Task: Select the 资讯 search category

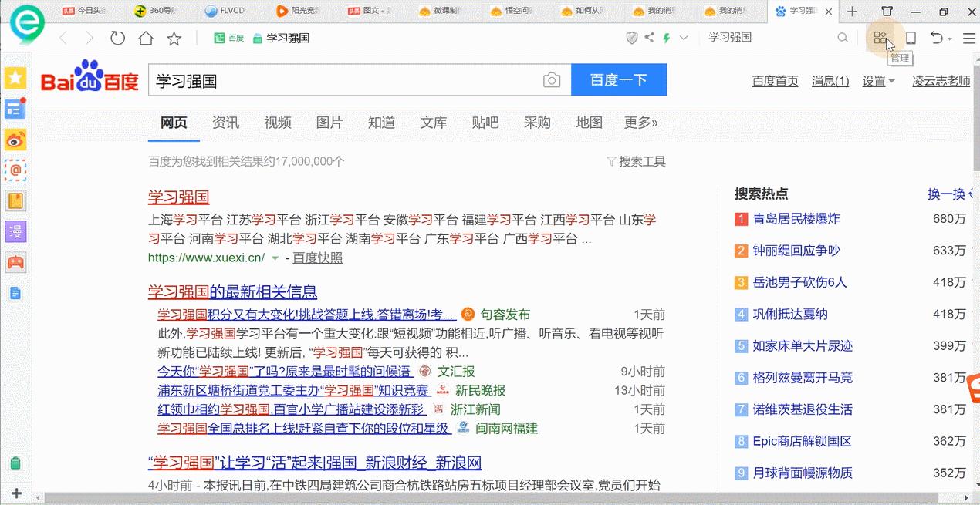Action: [x=226, y=123]
